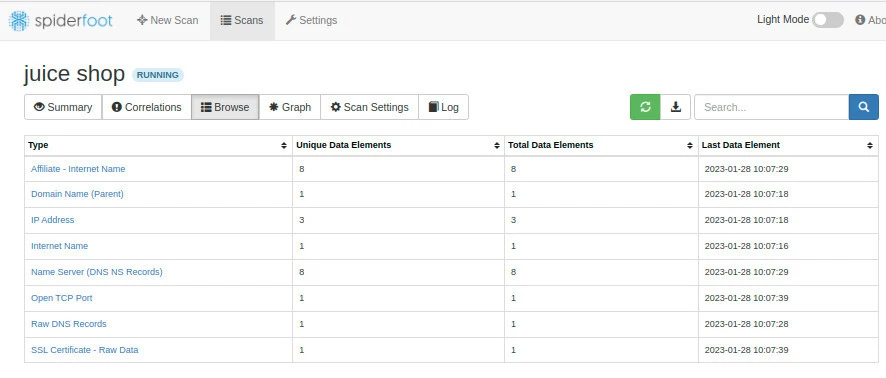Open SSL Certificate - Raw Data link

[85, 350]
